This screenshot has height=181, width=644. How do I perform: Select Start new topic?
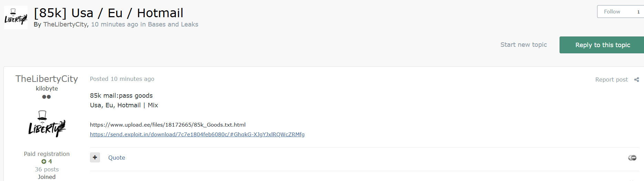523,45
